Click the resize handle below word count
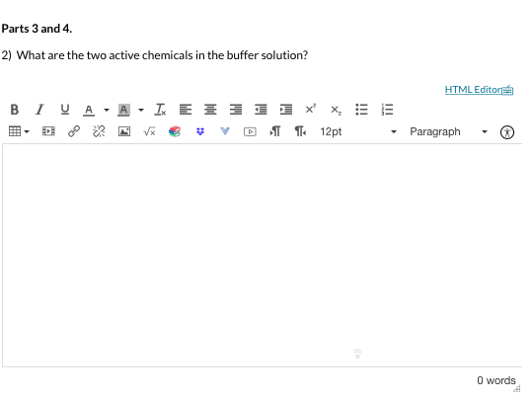532x400 pixels. point(517,389)
